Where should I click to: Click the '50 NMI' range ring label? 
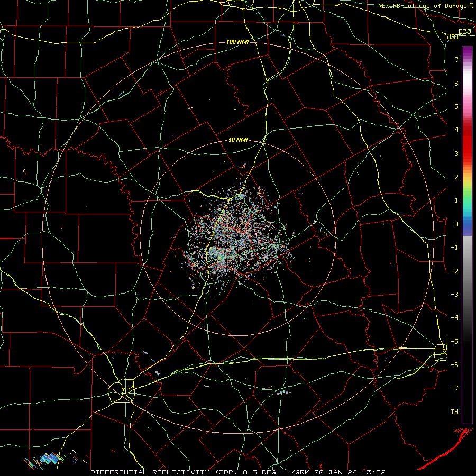click(x=238, y=140)
